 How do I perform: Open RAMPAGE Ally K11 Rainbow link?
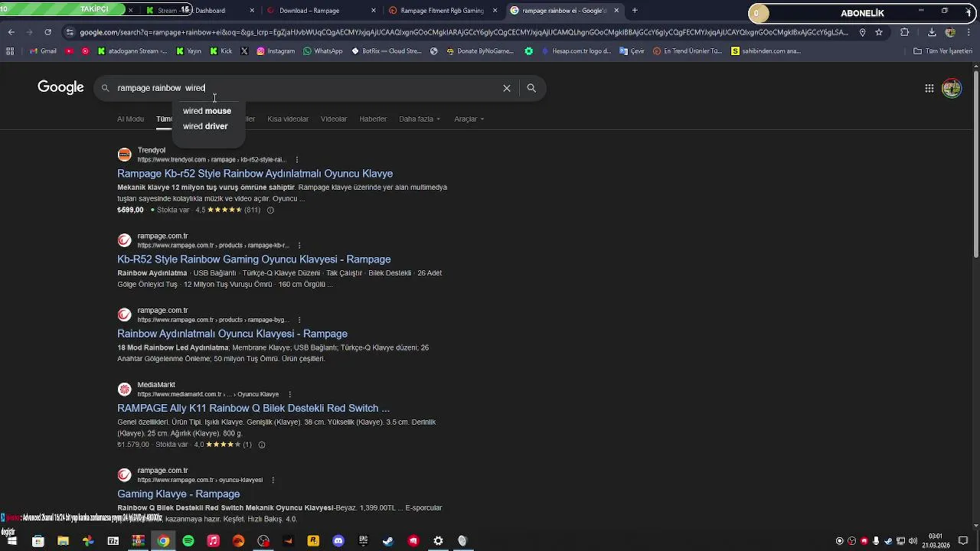(253, 408)
